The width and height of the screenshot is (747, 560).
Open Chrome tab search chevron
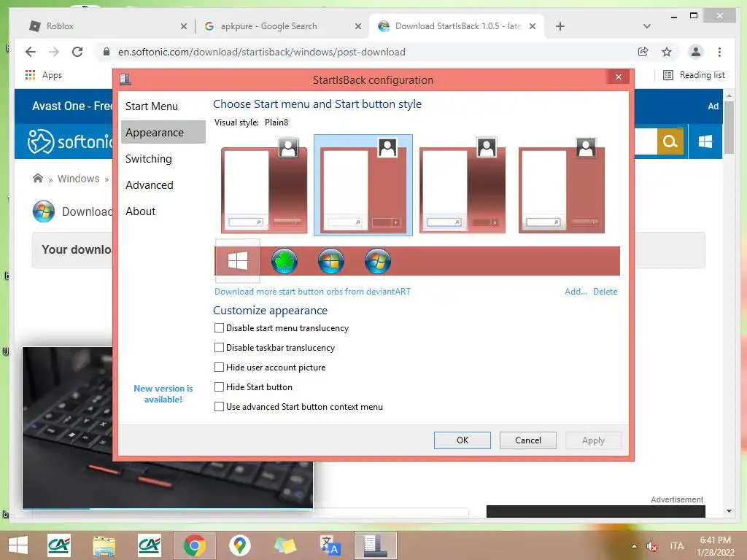click(646, 26)
